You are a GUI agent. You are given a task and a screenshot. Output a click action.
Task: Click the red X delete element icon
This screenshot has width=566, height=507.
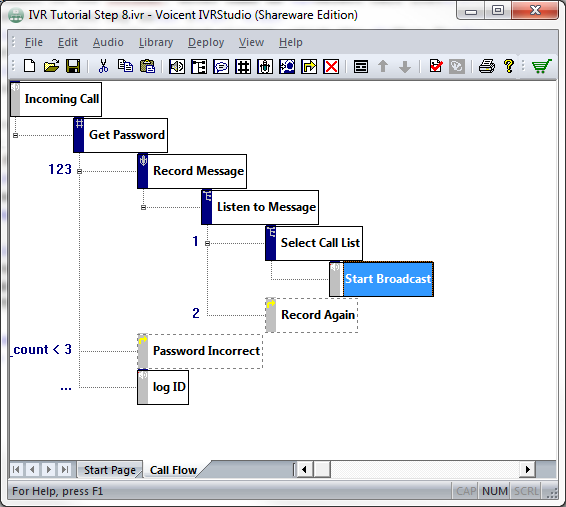coord(331,67)
